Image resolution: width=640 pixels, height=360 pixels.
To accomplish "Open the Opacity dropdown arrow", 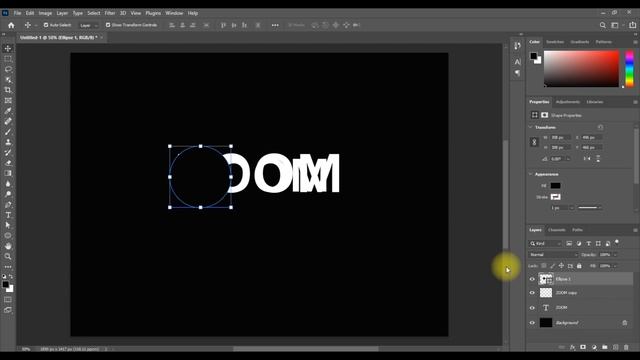I will click(x=615, y=255).
